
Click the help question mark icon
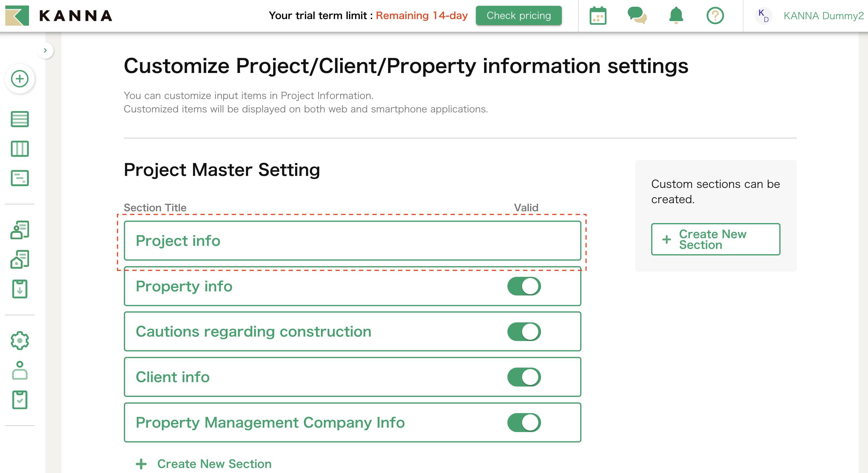[x=715, y=16]
